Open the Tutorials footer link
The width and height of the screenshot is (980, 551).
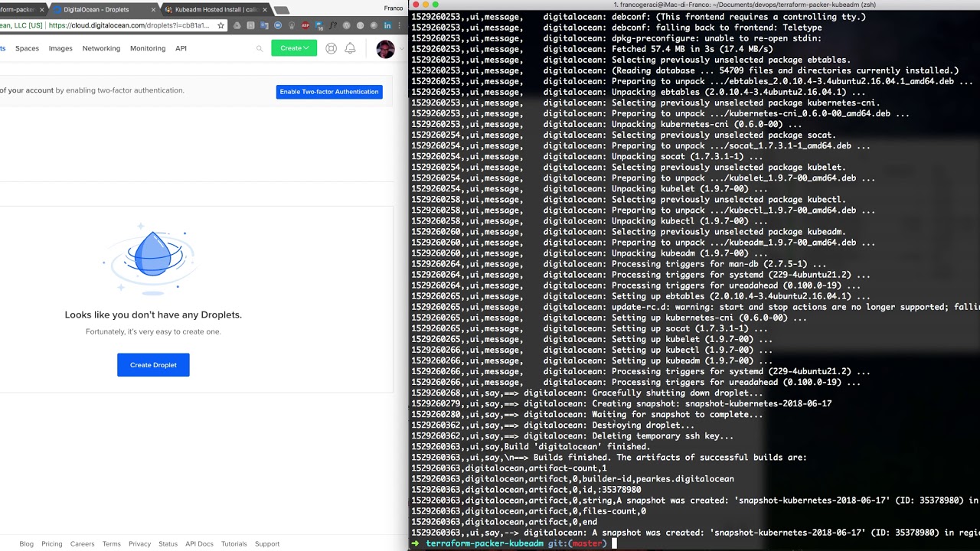coord(234,544)
